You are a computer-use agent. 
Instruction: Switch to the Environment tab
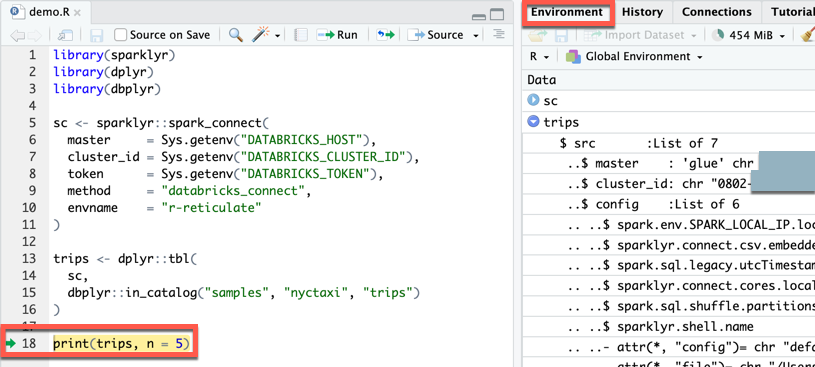click(567, 12)
